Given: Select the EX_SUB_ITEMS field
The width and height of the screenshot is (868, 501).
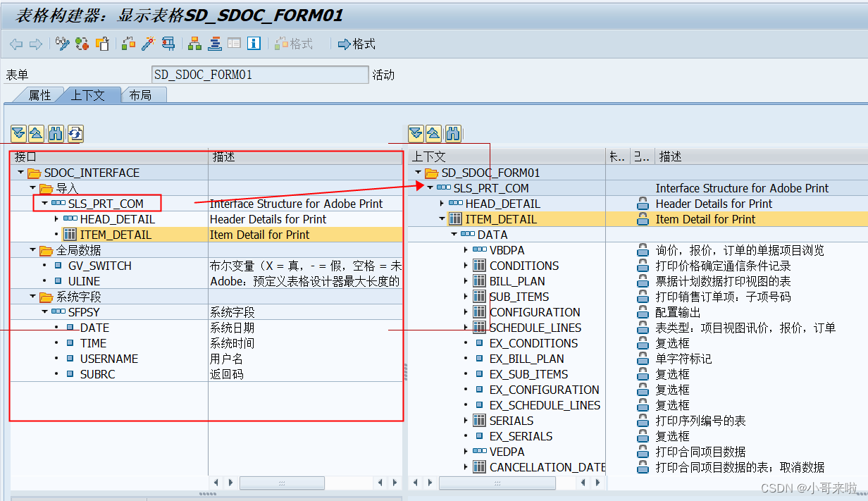Looking at the screenshot, I should (x=528, y=374).
